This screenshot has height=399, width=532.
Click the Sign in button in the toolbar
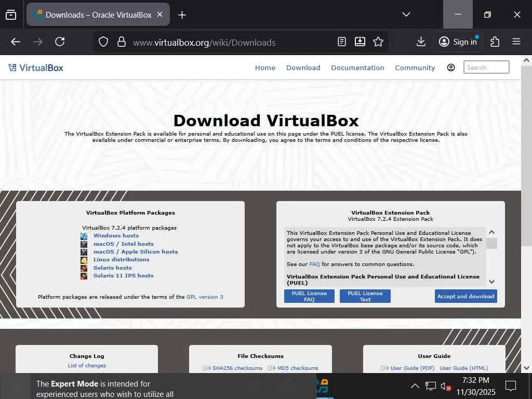458,42
